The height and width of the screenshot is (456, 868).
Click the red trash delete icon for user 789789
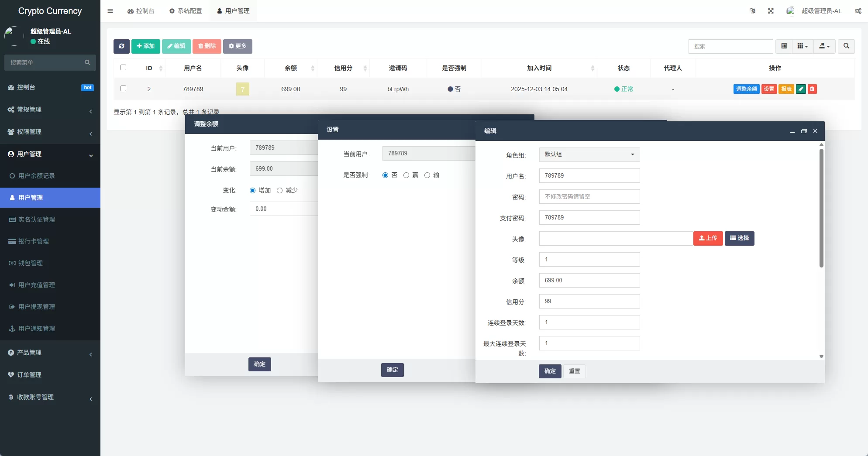click(812, 89)
